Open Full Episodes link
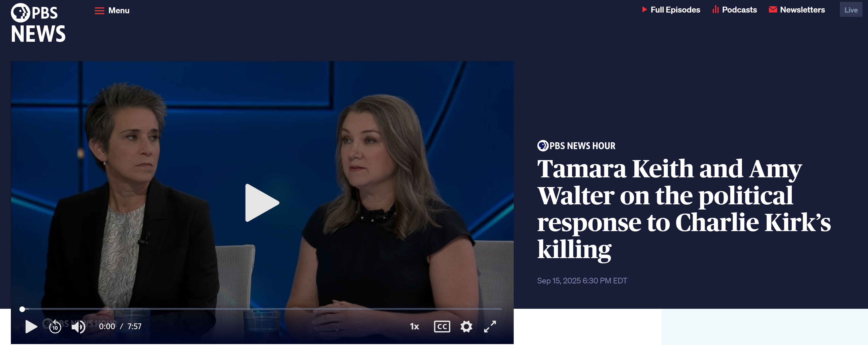This screenshot has width=868, height=345. pos(671,10)
